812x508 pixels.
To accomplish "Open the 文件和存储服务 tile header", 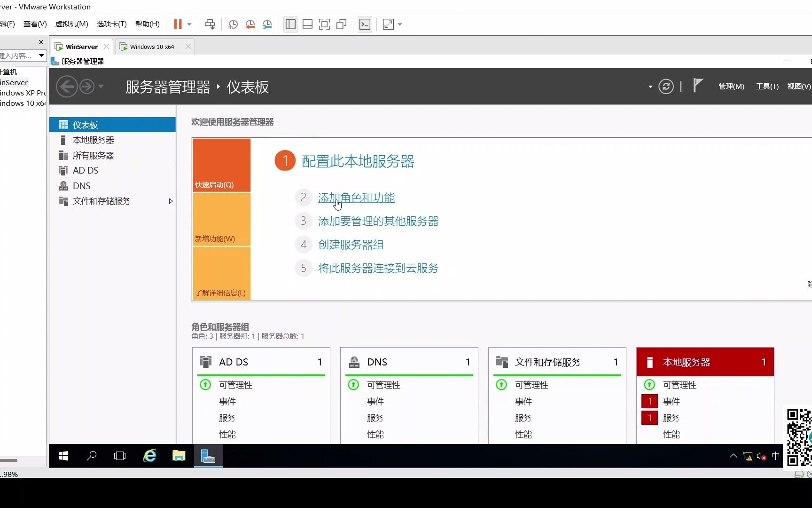I will (557, 362).
